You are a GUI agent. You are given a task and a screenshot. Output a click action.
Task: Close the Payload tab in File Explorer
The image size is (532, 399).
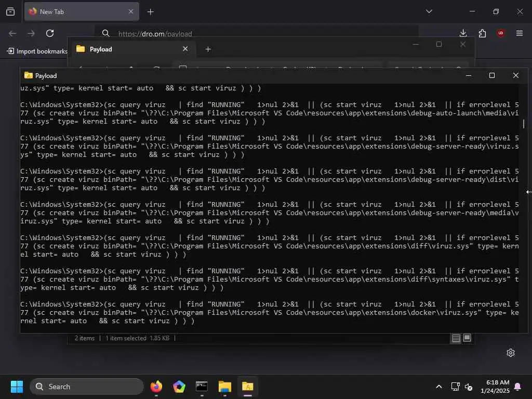tap(185, 49)
